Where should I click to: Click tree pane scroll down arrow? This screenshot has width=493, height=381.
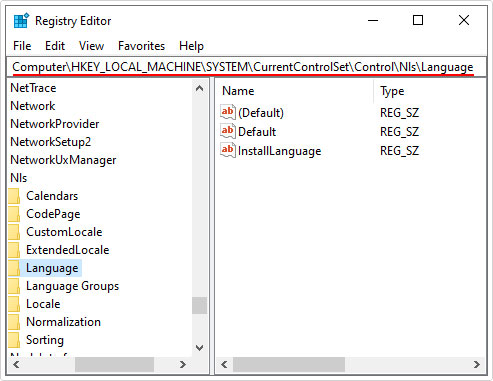(199, 348)
